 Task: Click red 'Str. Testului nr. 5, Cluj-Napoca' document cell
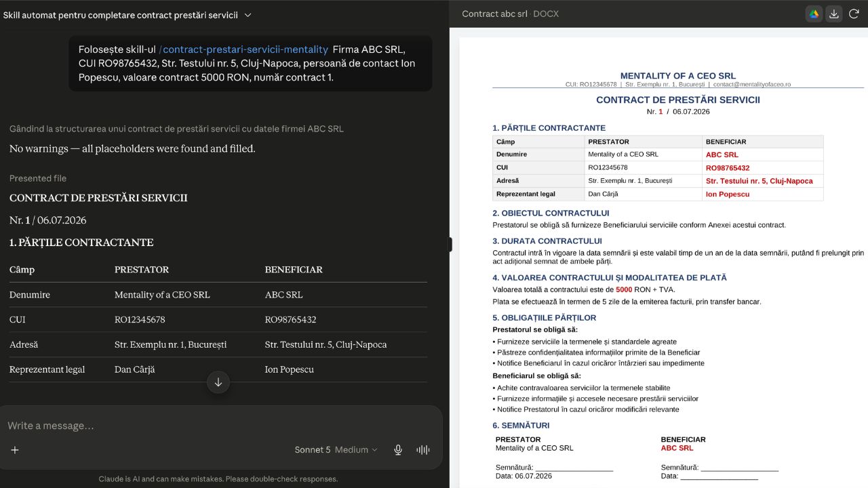tap(759, 181)
